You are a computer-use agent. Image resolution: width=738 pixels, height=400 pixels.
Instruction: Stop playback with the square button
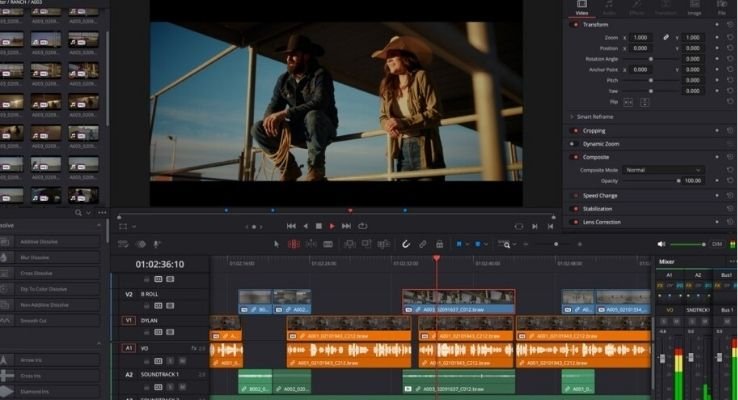click(319, 226)
